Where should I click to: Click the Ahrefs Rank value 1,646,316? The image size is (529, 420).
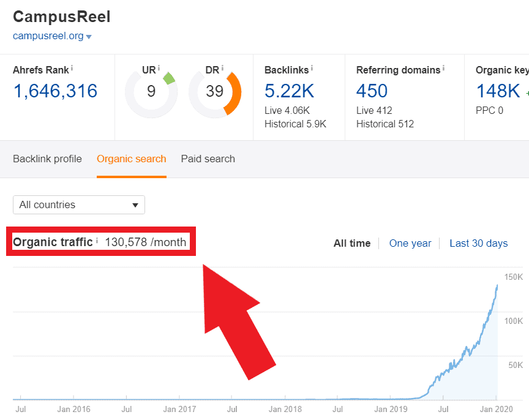pyautogui.click(x=55, y=91)
